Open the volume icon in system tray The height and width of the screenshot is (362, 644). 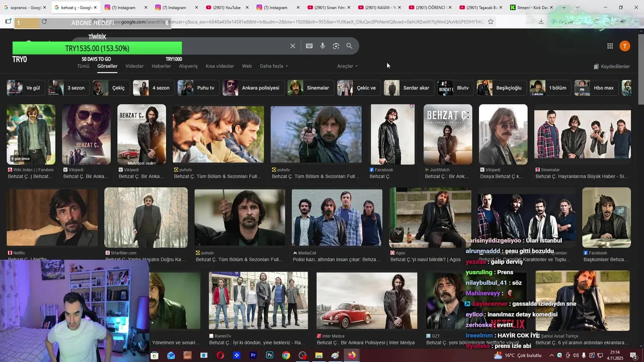pyautogui.click(x=576, y=355)
